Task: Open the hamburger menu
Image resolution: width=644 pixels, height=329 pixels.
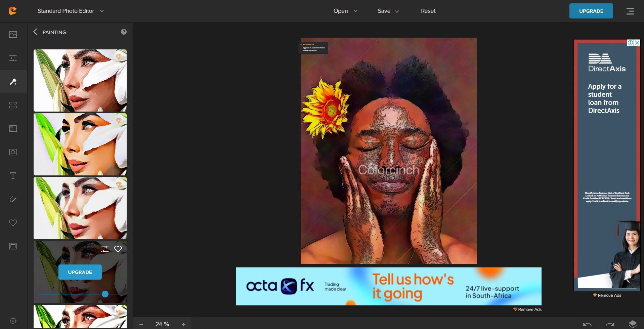Action: [x=630, y=11]
